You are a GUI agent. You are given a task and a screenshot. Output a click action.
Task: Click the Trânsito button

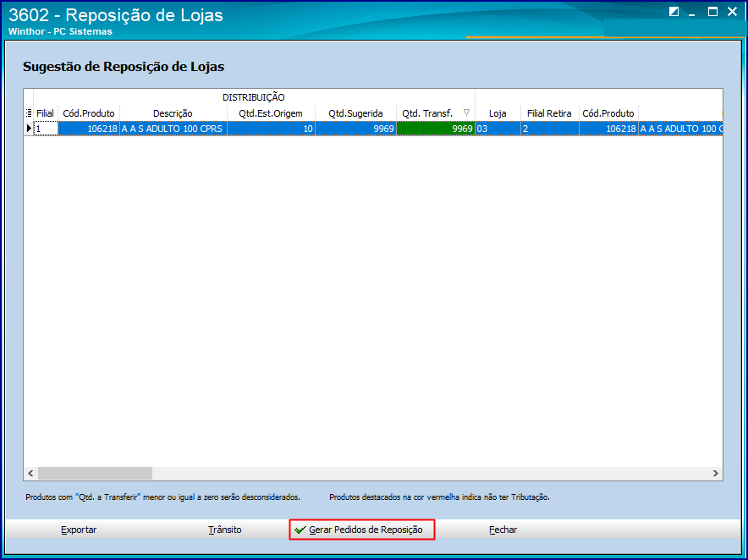[x=225, y=530]
